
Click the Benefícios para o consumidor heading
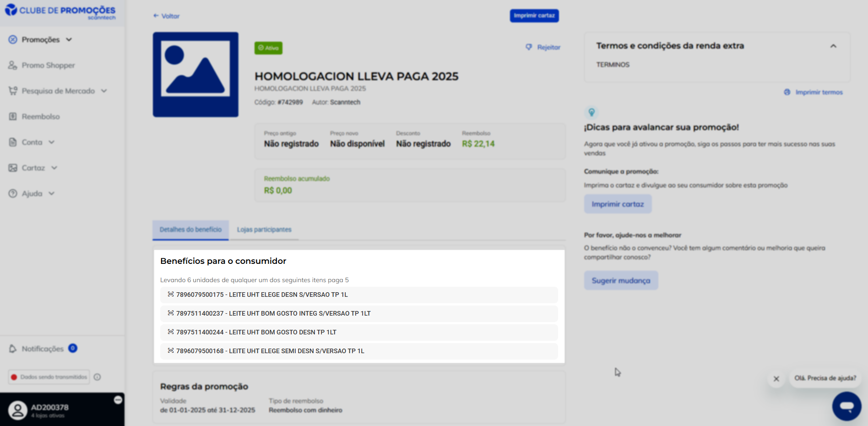pos(223,261)
